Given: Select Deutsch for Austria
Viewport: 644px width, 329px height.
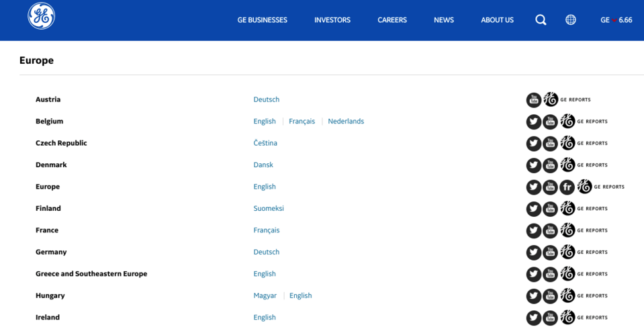Looking at the screenshot, I should click(x=266, y=99).
